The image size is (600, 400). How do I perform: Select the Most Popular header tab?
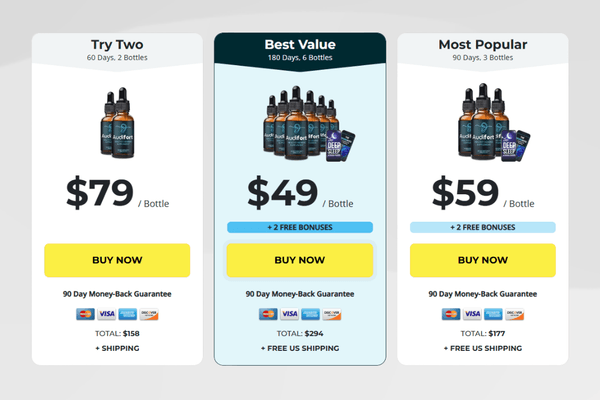click(x=483, y=50)
